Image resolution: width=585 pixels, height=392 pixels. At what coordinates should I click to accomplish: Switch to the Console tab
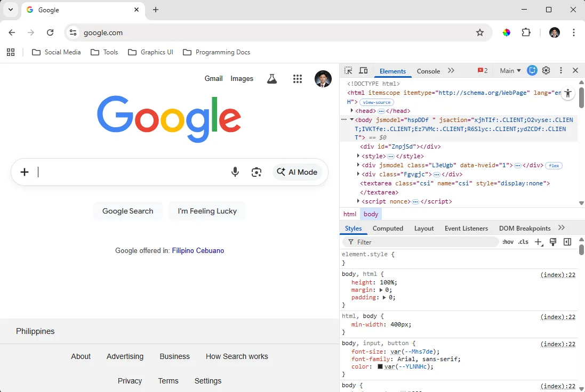click(x=428, y=70)
